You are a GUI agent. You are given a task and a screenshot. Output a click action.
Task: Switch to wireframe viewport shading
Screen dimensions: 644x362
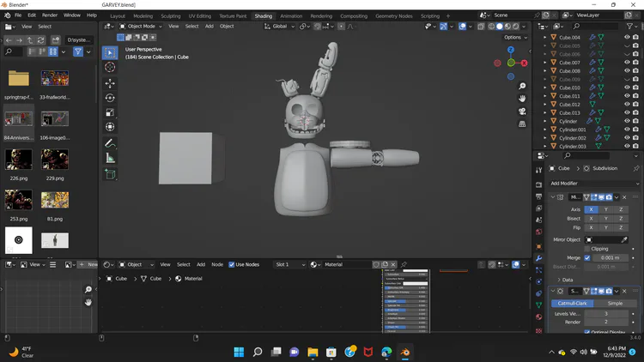click(491, 27)
